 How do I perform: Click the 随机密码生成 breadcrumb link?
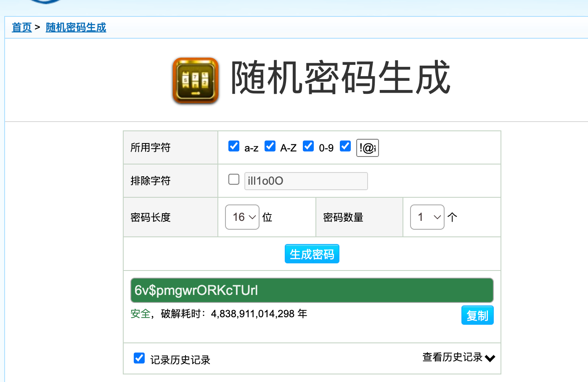pos(76,27)
